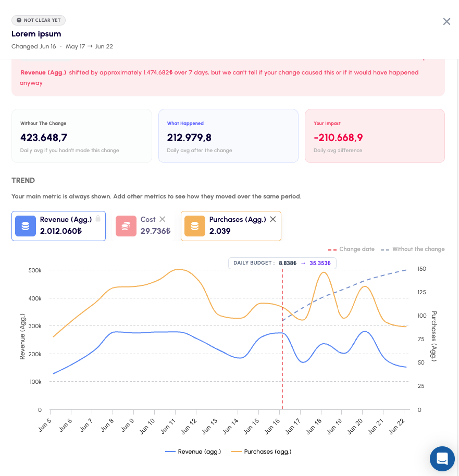Click the Jun 16 axis label
The image size is (459, 476).
(x=272, y=426)
